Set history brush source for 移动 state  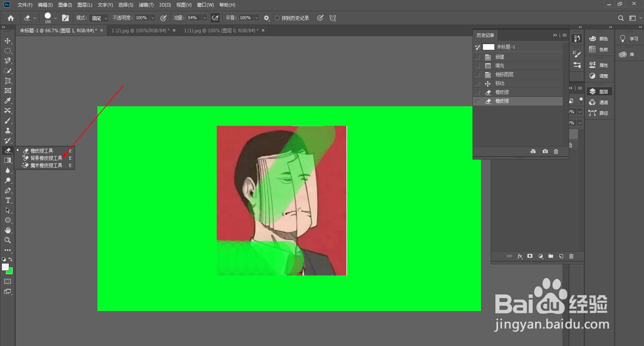478,83
